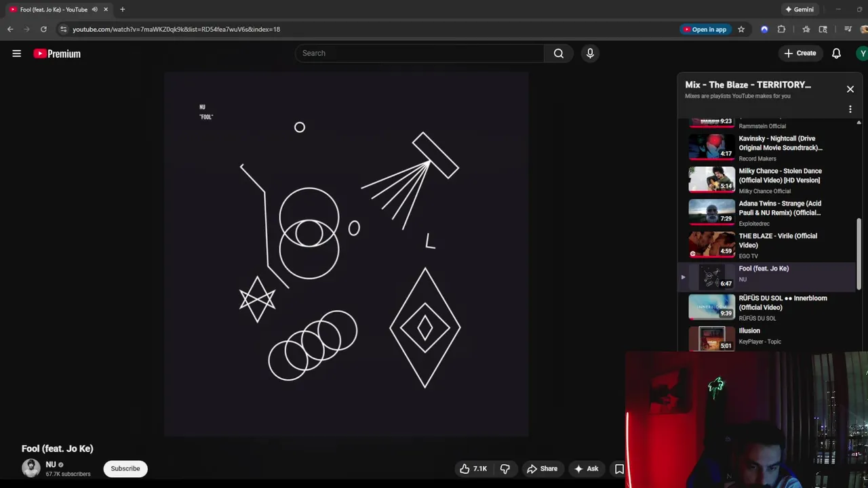Go to YouTube Premium home logo
Viewport: 868px width, 488px height.
[x=57, y=54]
